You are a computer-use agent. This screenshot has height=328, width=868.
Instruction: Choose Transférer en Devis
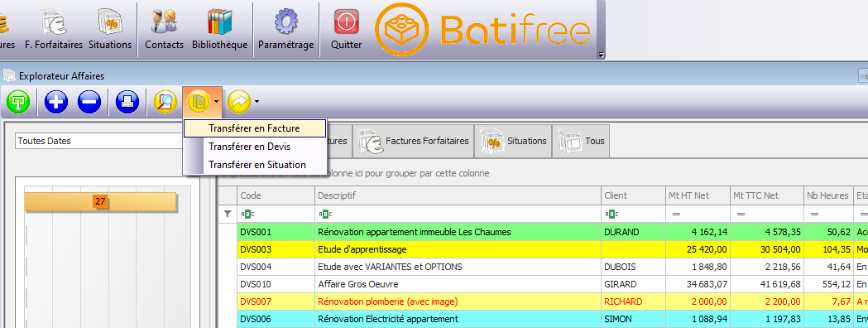(254, 147)
